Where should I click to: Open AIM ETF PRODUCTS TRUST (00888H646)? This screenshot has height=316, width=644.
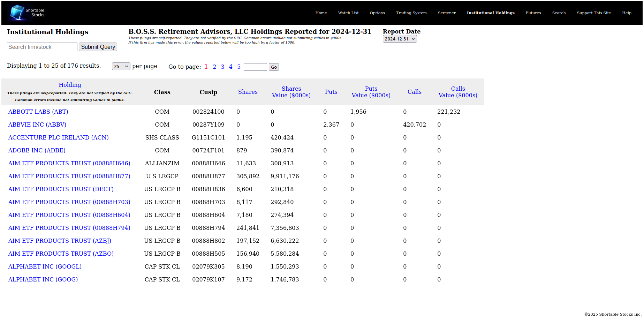[x=69, y=163]
